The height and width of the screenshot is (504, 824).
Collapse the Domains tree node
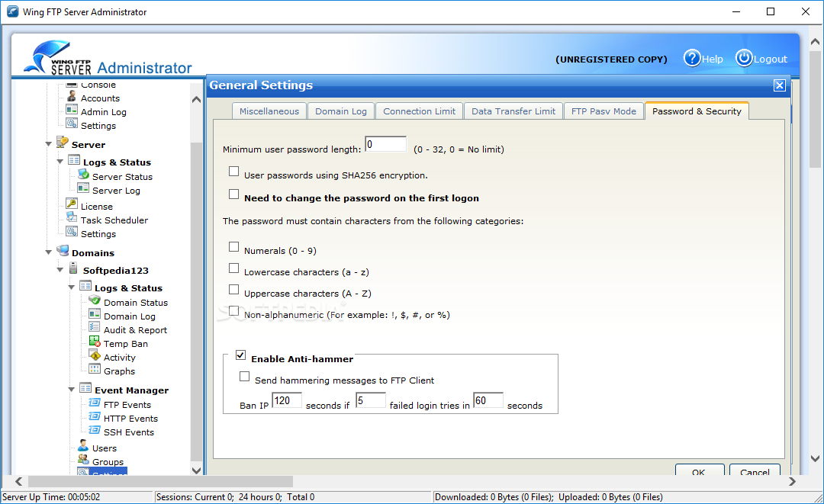(48, 252)
